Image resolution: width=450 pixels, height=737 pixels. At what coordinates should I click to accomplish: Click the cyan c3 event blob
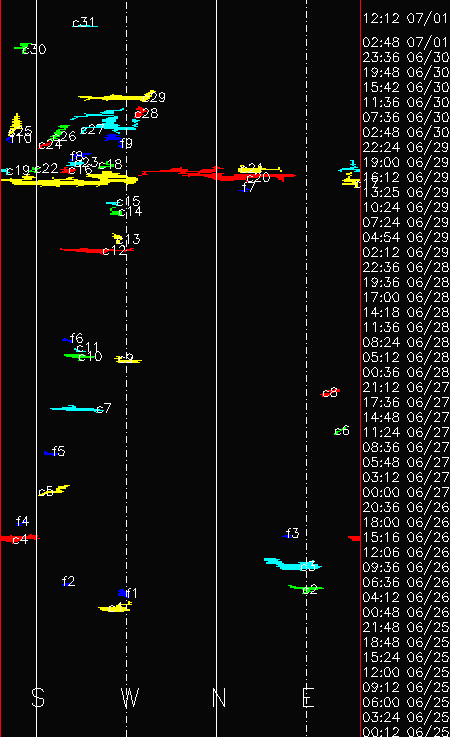(x=292, y=564)
